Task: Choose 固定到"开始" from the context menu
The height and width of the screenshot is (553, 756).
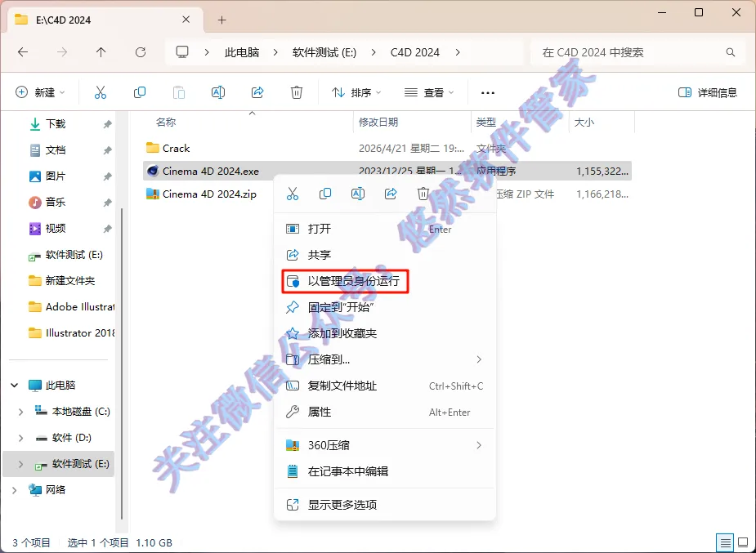Action: (384, 307)
